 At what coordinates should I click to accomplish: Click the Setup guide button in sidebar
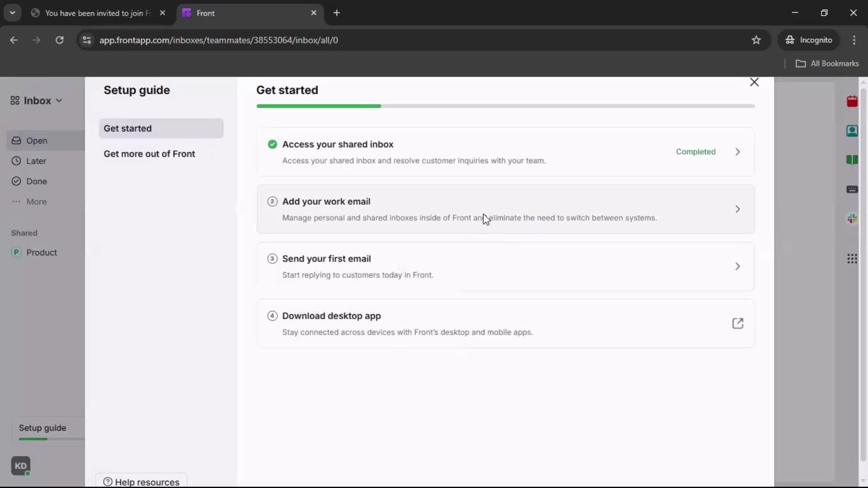click(42, 428)
